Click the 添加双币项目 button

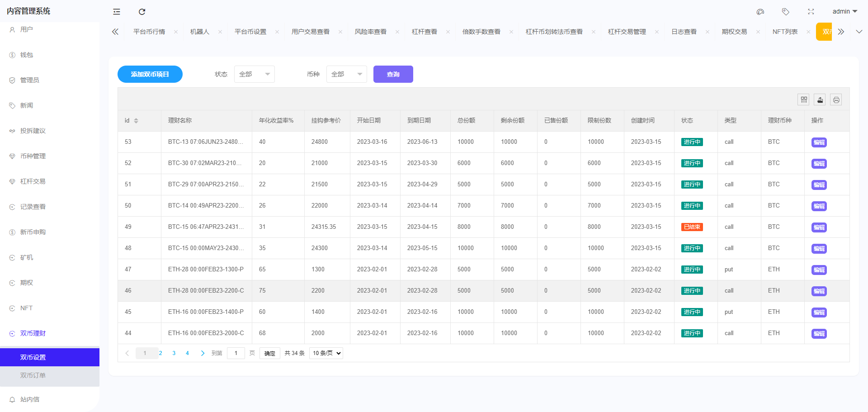pyautogui.click(x=150, y=74)
